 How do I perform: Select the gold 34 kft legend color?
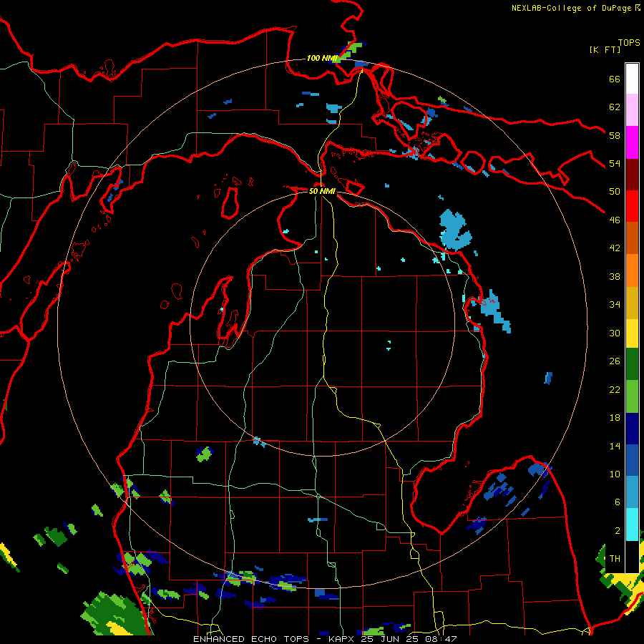click(632, 303)
